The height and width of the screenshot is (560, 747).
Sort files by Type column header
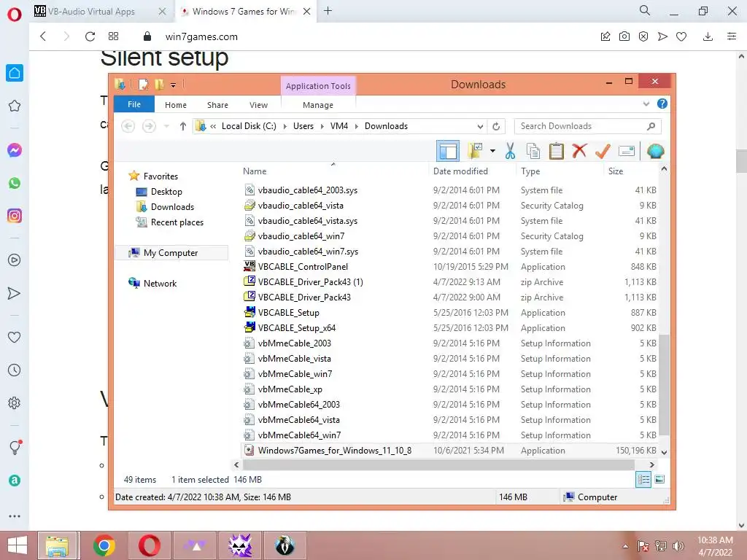click(530, 171)
